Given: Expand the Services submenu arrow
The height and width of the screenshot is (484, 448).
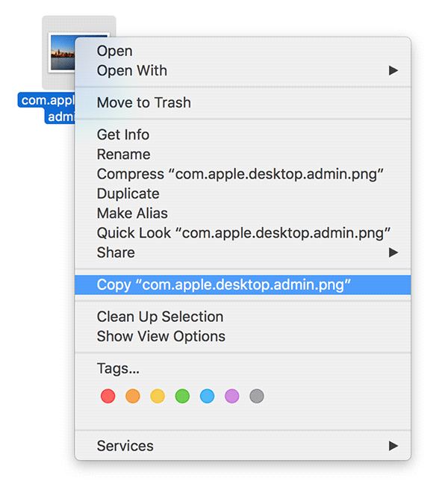Looking at the screenshot, I should (393, 446).
